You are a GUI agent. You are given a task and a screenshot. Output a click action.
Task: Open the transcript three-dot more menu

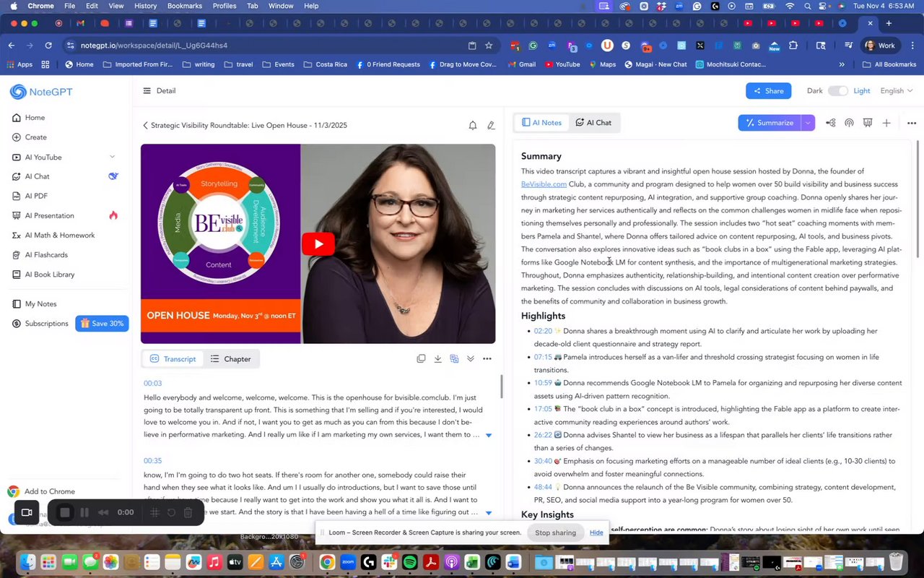[x=487, y=358]
